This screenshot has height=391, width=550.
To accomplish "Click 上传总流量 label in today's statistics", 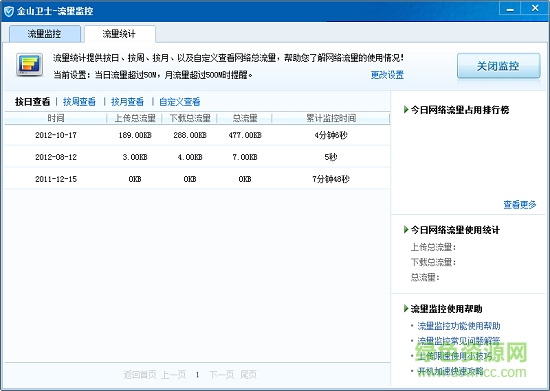I will click(x=434, y=247).
